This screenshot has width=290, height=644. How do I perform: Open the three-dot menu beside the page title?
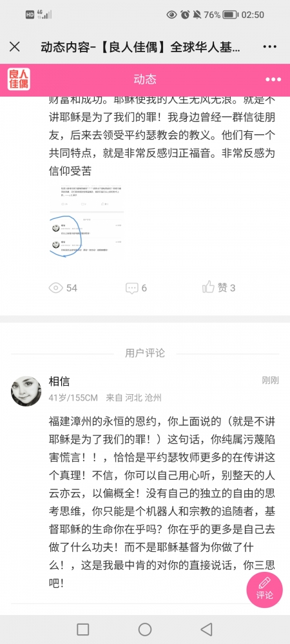pyautogui.click(x=270, y=47)
